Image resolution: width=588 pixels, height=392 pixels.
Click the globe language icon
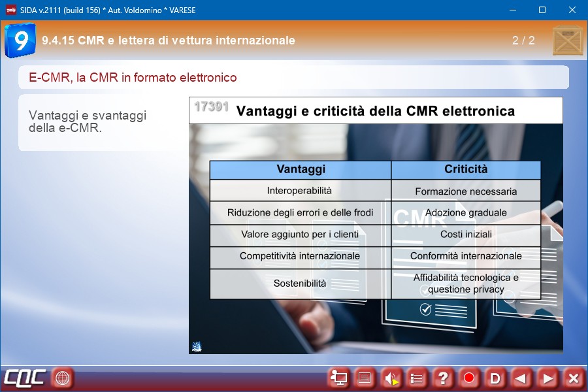(63, 378)
